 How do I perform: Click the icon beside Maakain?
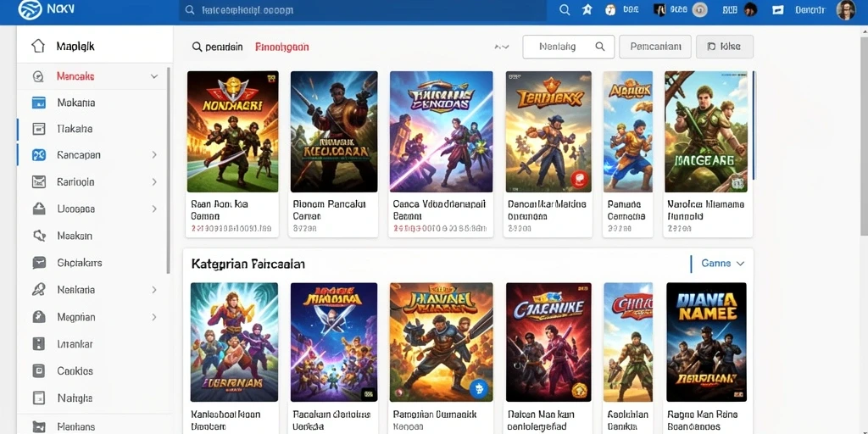coord(39,236)
